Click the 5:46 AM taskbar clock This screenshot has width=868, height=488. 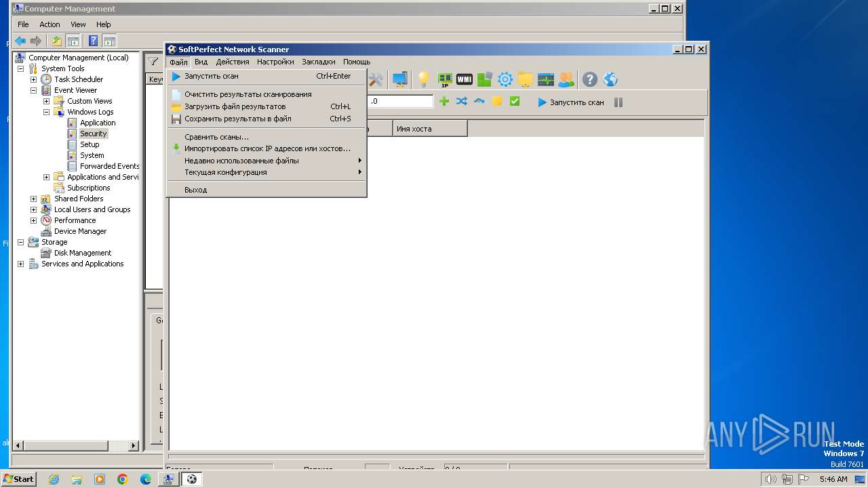833,479
